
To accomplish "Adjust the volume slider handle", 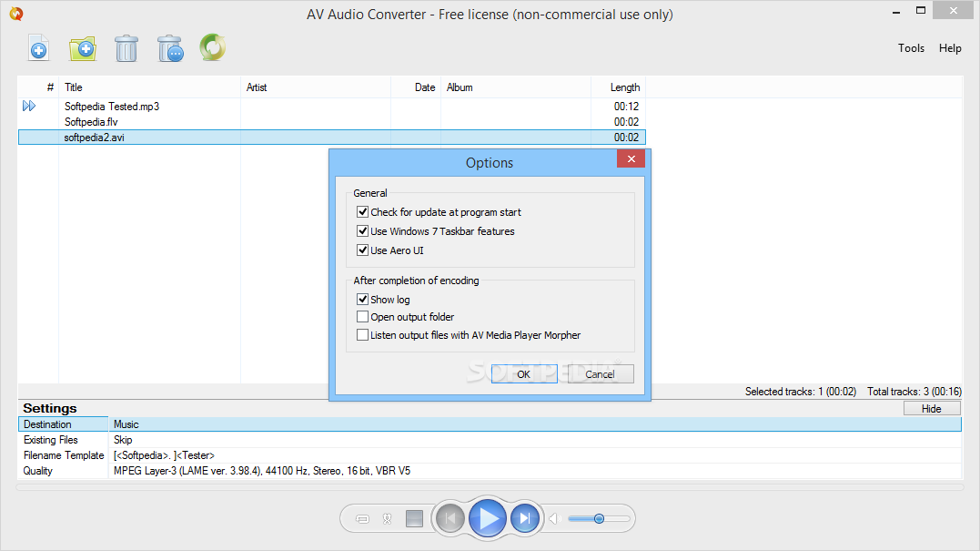I will 599,518.
